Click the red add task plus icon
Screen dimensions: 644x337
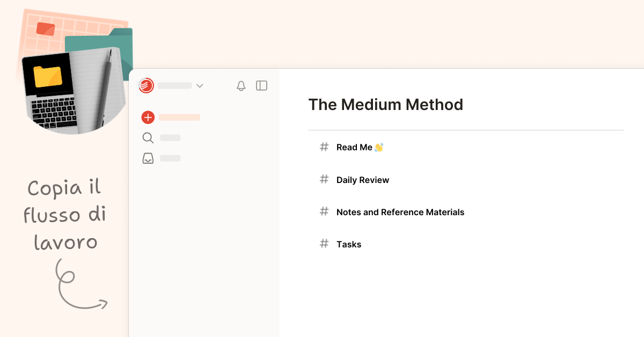click(x=148, y=117)
